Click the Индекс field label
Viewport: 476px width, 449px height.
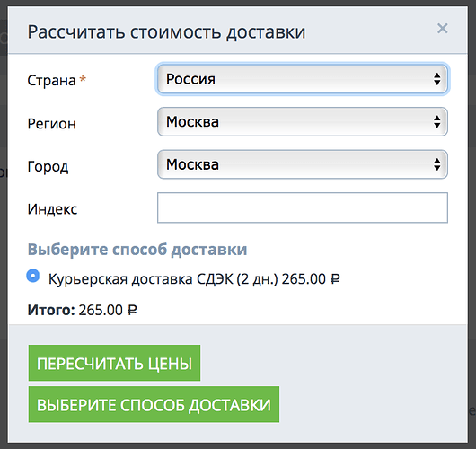(x=52, y=209)
